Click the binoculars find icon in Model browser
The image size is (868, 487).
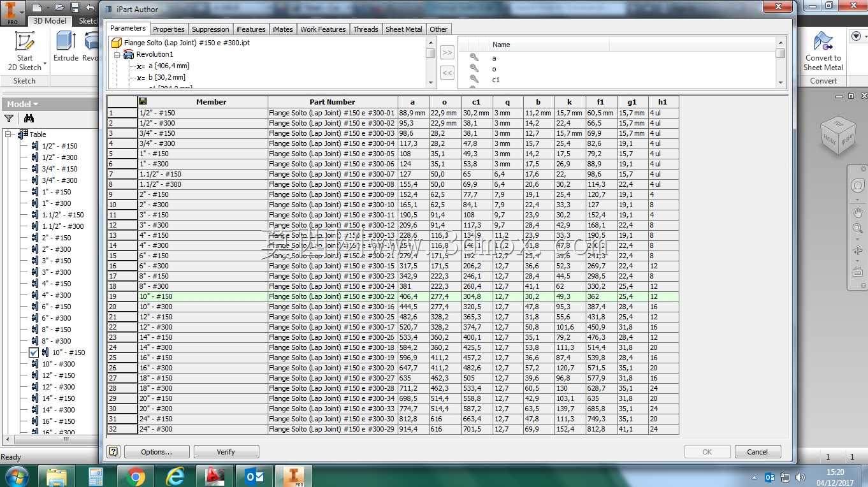click(29, 118)
